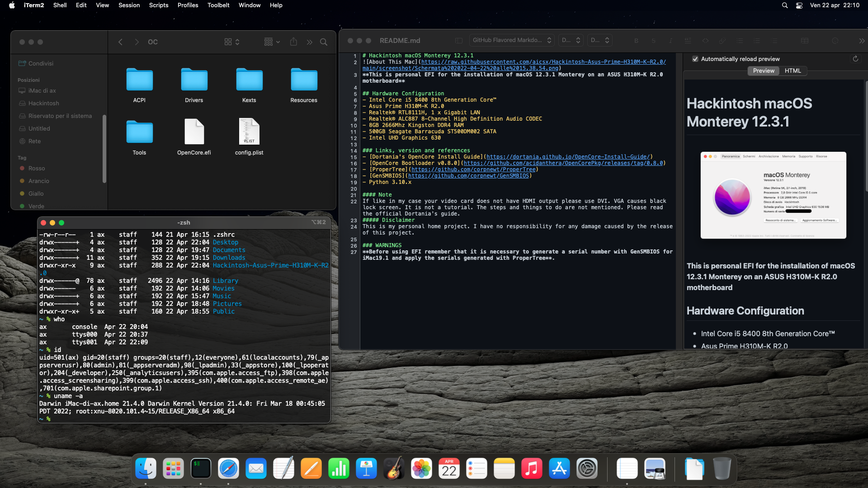The image size is (868, 488).
Task: Click the insert table icon
Action: [x=805, y=41]
